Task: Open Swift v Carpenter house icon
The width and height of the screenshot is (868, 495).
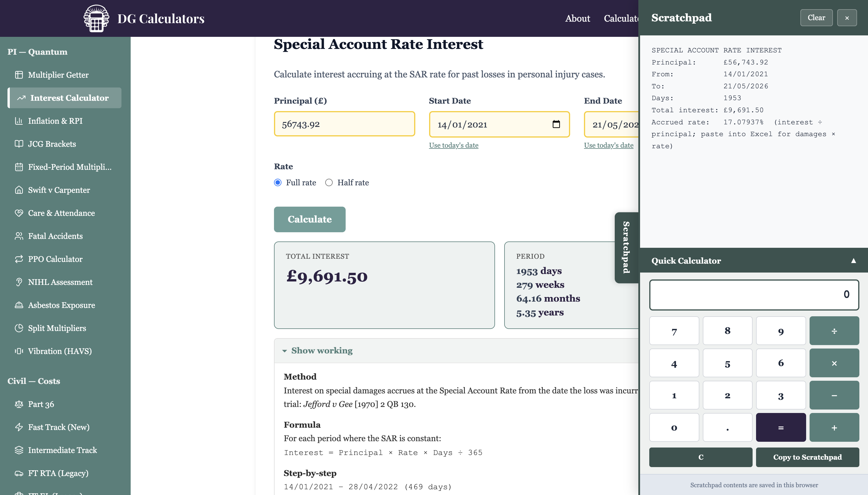Action: coord(19,190)
